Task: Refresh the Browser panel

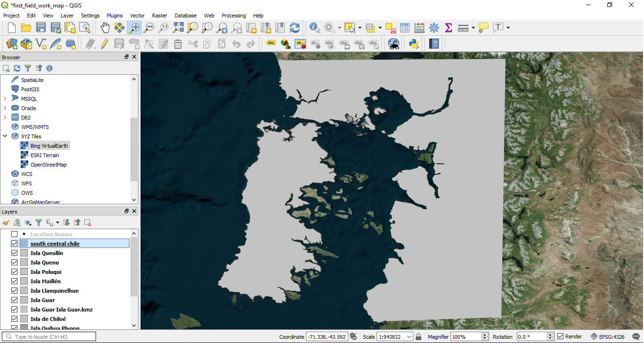Action: coord(17,68)
